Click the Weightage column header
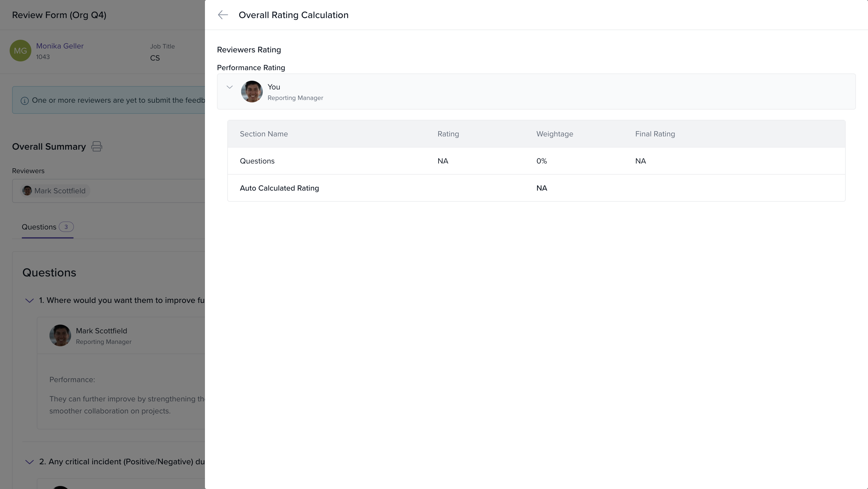The image size is (868, 489). tap(555, 134)
